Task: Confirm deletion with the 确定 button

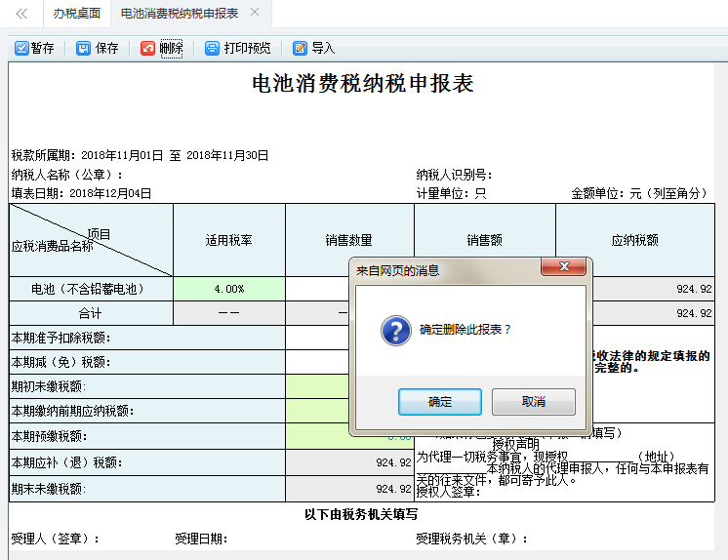Action: [439, 401]
